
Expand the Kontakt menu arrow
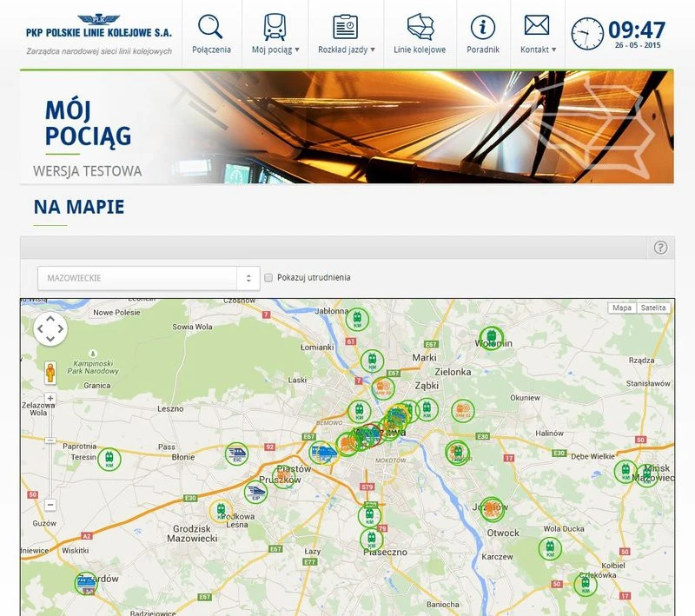[553, 50]
